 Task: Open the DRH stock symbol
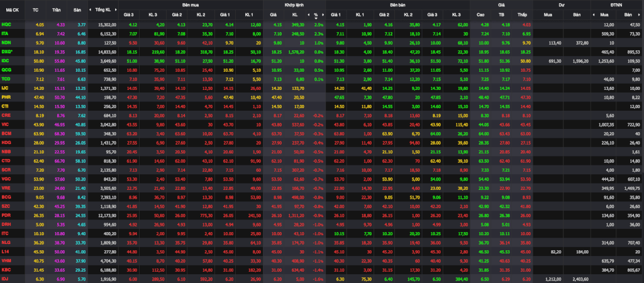(6, 225)
